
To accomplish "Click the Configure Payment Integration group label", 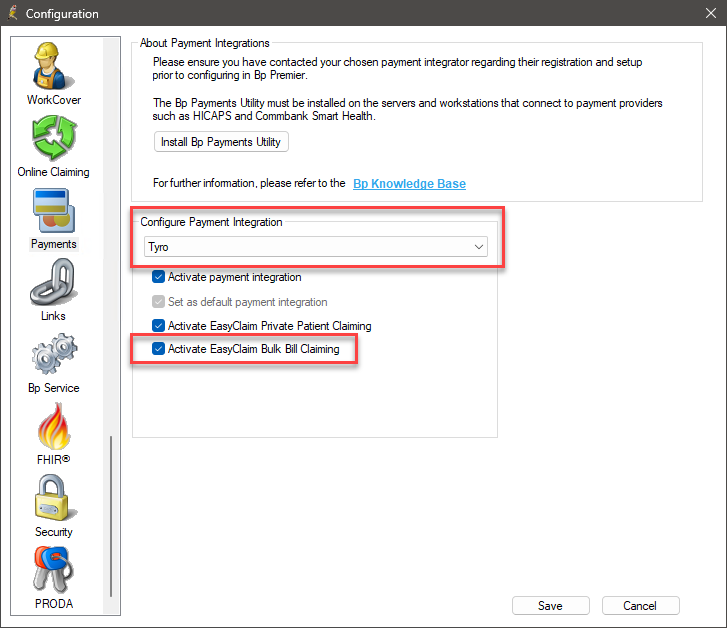I will tap(211, 222).
